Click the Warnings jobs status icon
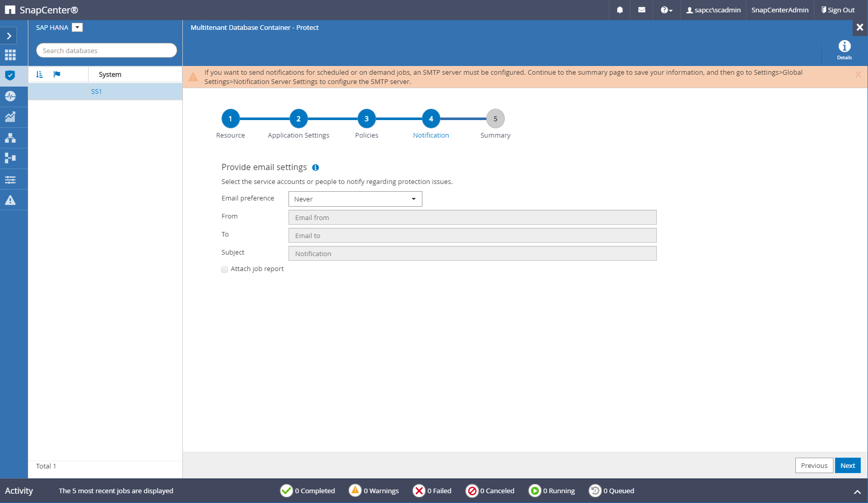The width and height of the screenshot is (868, 503). 355,491
